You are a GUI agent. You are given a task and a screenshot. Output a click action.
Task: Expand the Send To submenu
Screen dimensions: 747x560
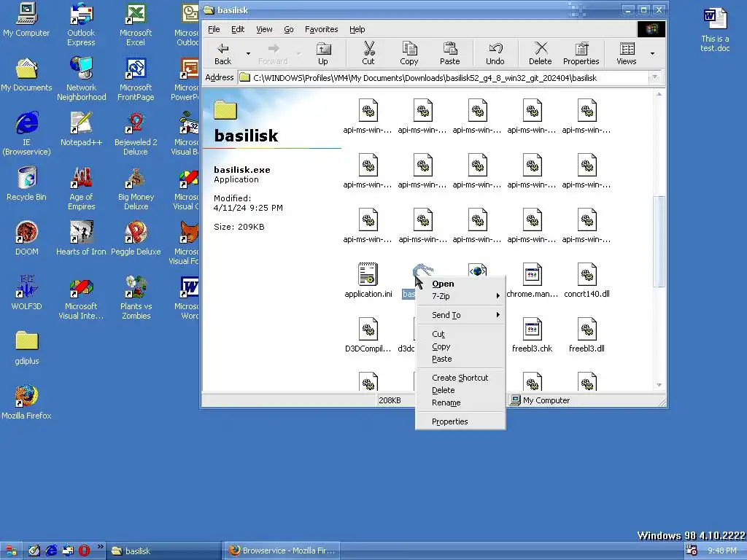[460, 315]
